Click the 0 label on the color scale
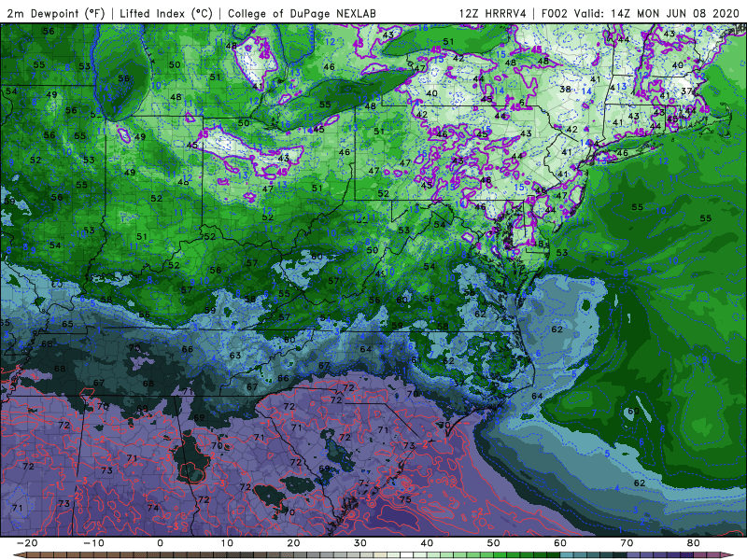The width and height of the screenshot is (747, 560). coord(160,543)
